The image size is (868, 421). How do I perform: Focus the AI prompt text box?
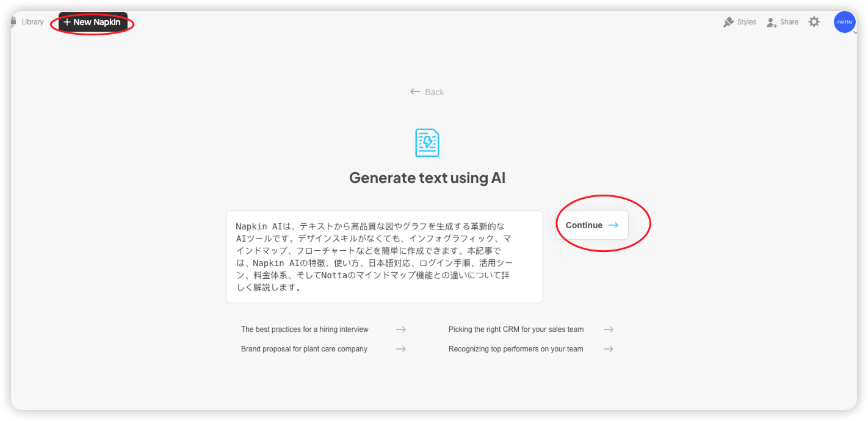[385, 257]
